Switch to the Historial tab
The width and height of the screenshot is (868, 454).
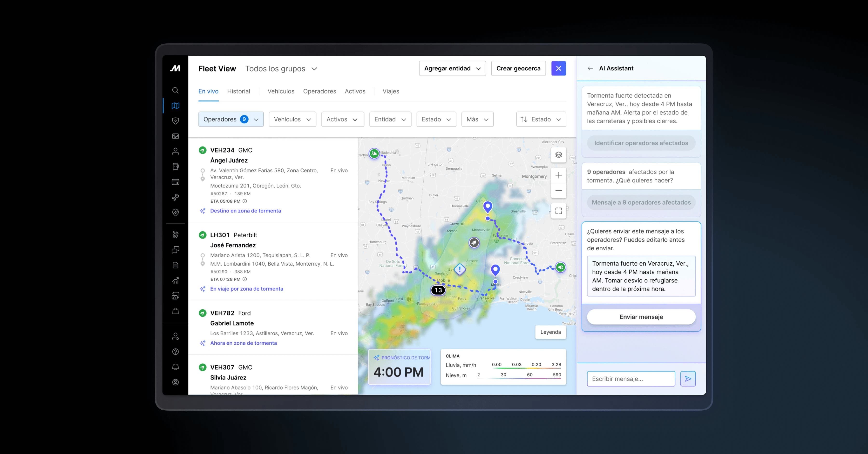point(238,91)
